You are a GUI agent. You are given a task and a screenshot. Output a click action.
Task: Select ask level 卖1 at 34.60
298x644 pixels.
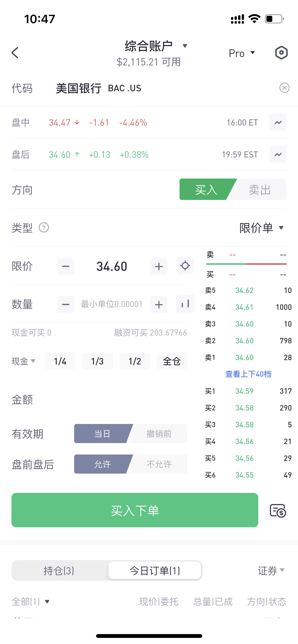[248, 357]
